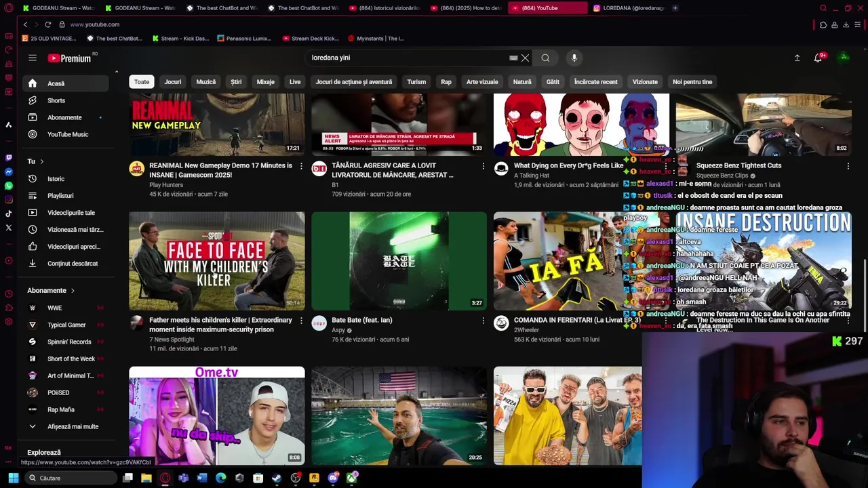Screen dimensions: 868x488
Task: Open options for Squeeze Benz Tightest Cuts
Action: (848, 166)
